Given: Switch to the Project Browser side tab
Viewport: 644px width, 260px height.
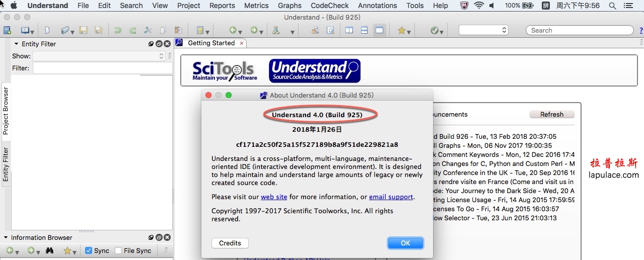Looking at the screenshot, I should [6, 111].
